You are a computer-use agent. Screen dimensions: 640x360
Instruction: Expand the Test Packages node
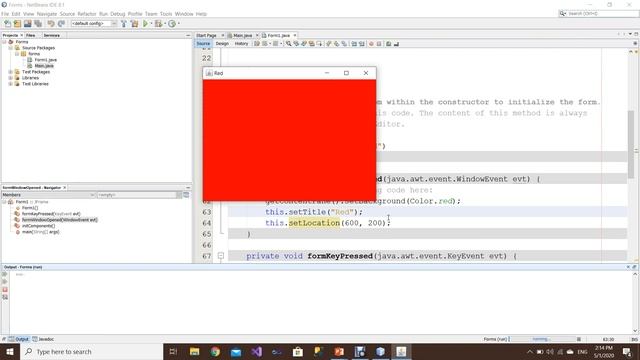11,72
